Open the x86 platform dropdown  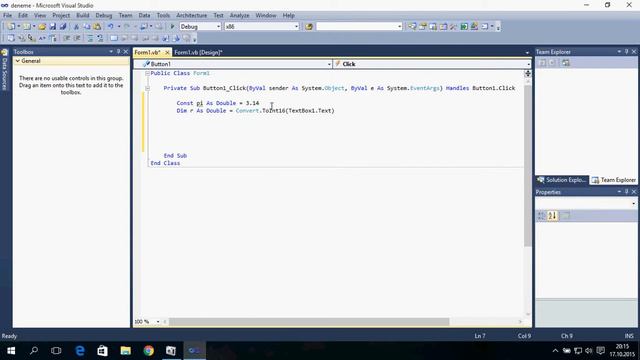point(296,27)
